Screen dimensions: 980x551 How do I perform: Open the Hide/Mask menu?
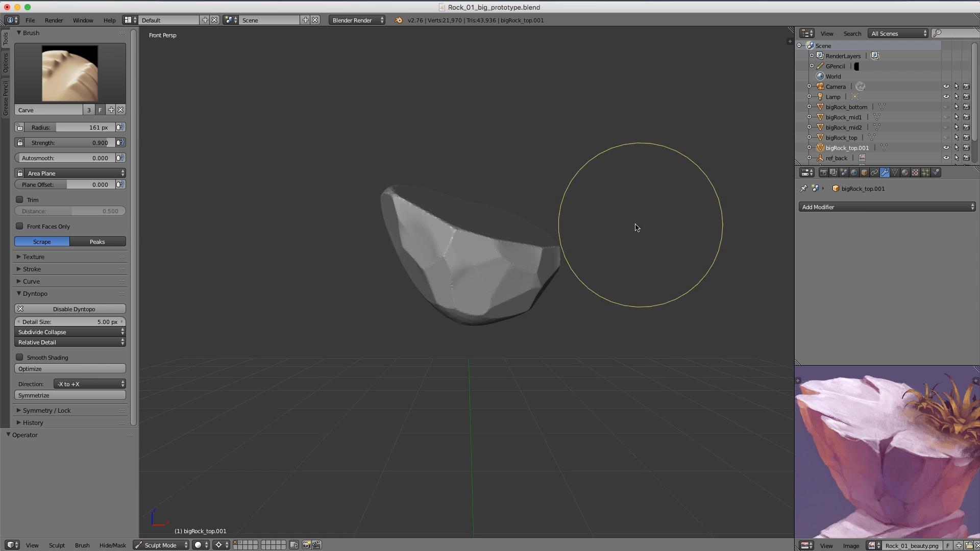tap(112, 545)
